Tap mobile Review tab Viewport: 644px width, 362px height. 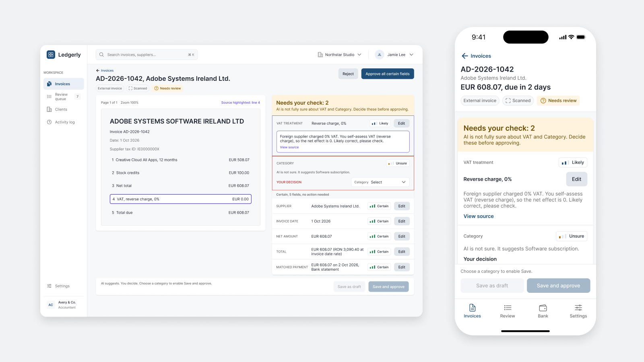508,311
